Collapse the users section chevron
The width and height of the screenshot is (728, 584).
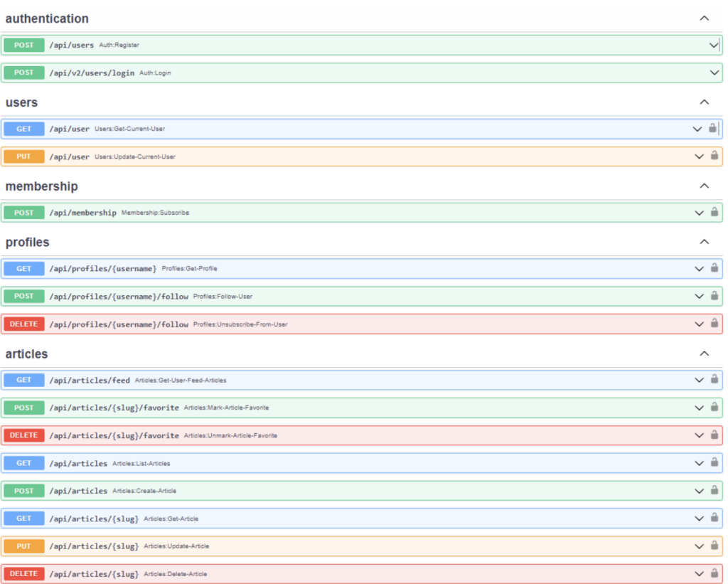coord(704,102)
